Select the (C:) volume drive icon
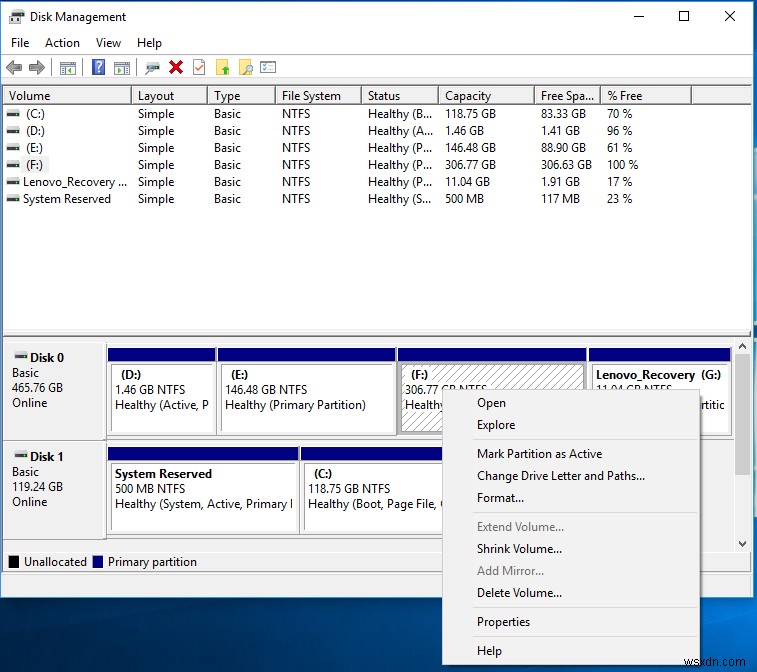This screenshot has width=757, height=672. tap(14, 114)
